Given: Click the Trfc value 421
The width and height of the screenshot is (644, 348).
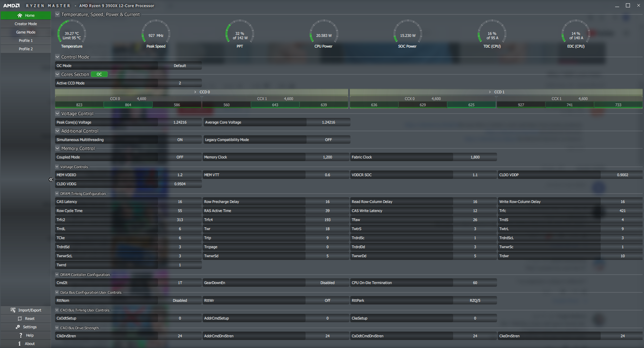Looking at the screenshot, I should pyautogui.click(x=623, y=211).
